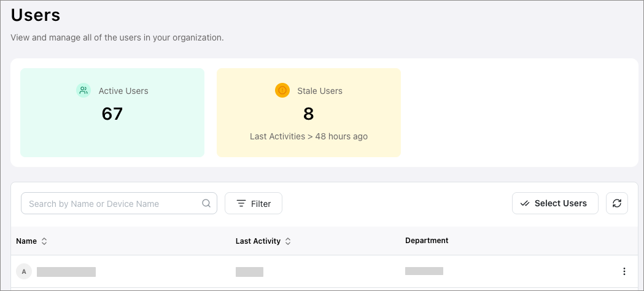This screenshot has width=644, height=291.
Task: Click the orange Stale Users warning icon
Action: click(x=282, y=90)
